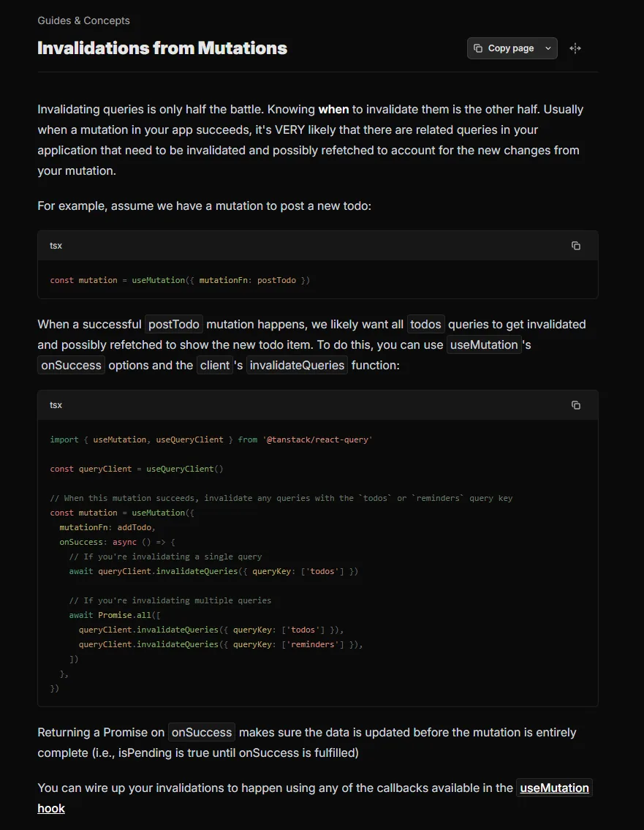The height and width of the screenshot is (830, 644).
Task: Click the resize arrows icon beside Copy page
Action: 575,48
